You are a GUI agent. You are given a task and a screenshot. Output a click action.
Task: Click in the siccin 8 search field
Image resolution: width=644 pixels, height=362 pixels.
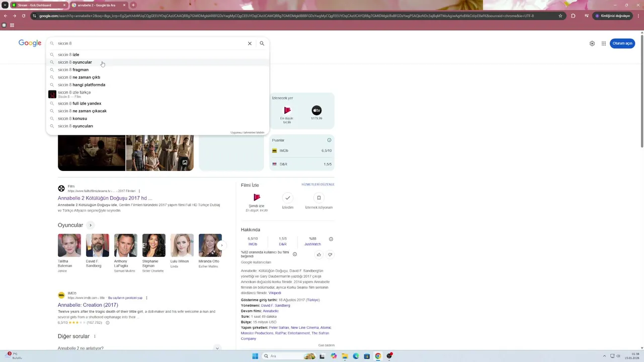[x=151, y=43]
